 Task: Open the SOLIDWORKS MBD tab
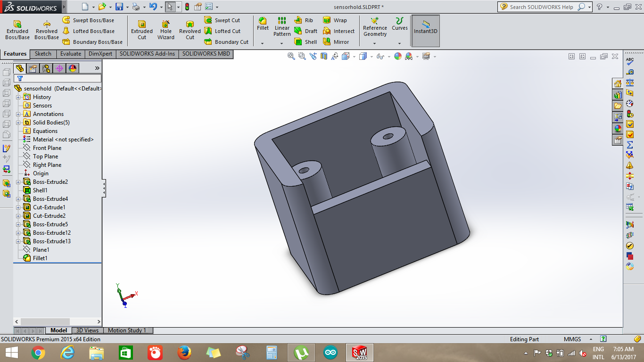click(x=206, y=54)
